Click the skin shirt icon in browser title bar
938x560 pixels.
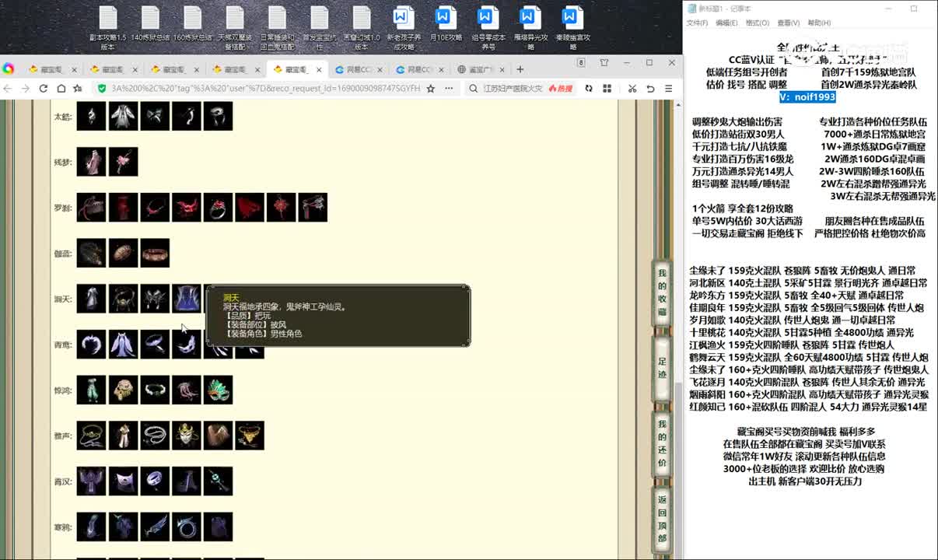pos(604,63)
